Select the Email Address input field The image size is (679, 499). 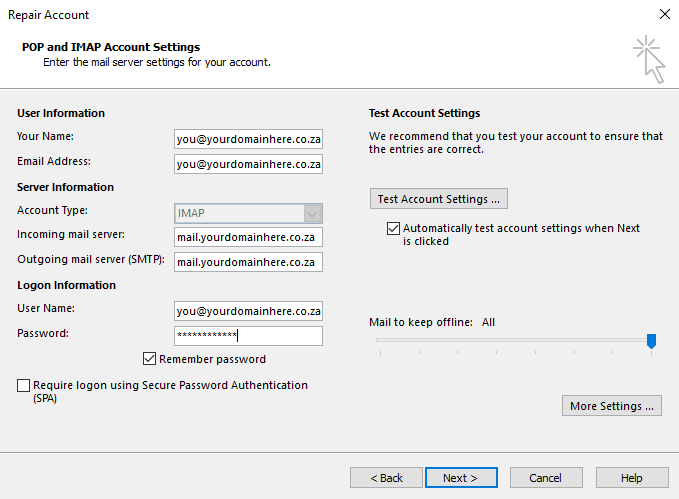(248, 164)
